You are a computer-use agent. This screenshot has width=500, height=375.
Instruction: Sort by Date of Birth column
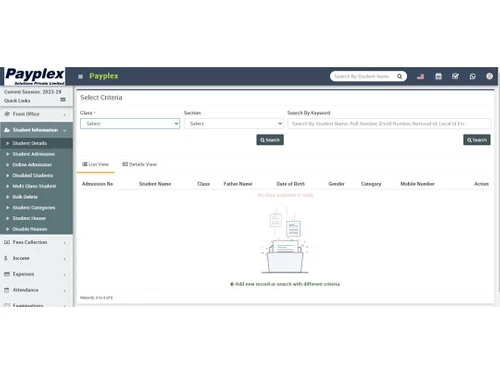tap(291, 184)
